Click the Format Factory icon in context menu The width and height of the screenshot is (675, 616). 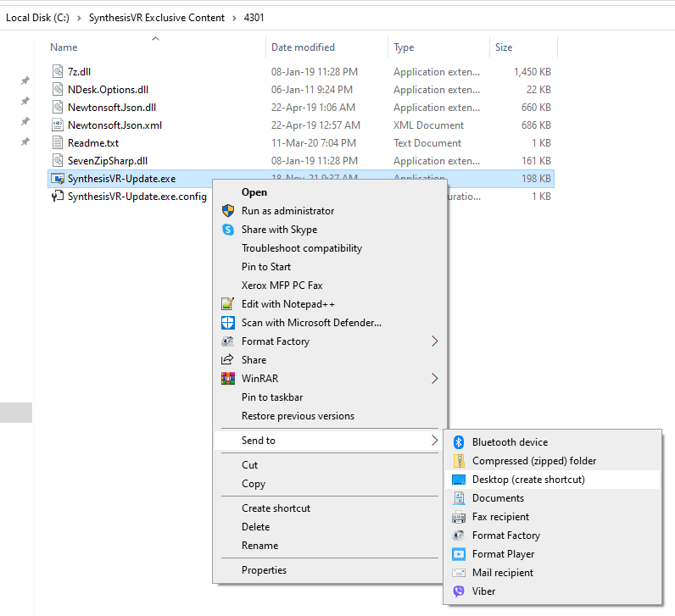coord(228,341)
